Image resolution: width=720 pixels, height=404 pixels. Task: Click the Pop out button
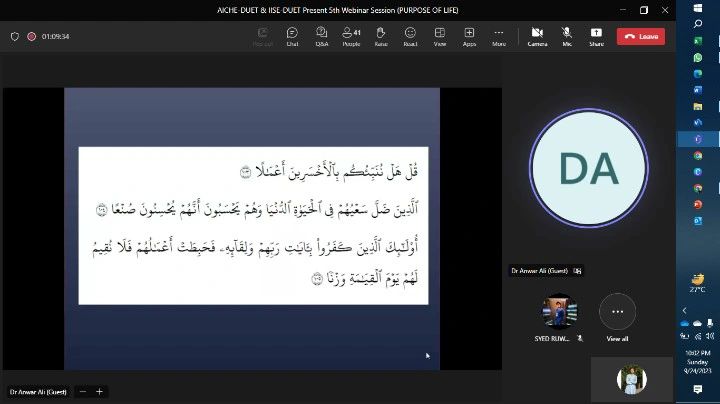(263, 36)
